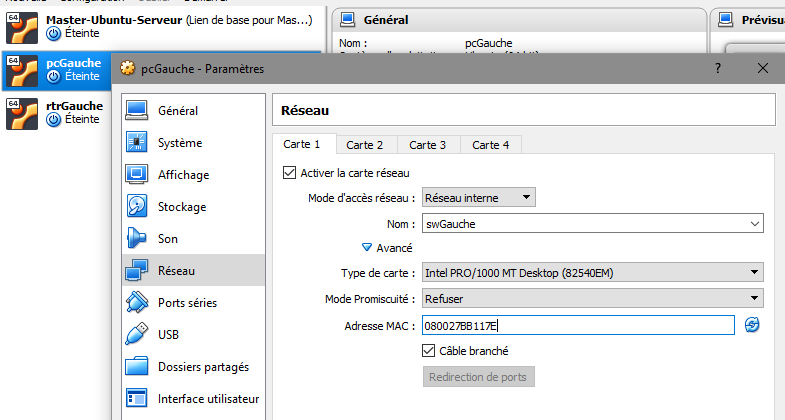
Task: Open Dossiers partagés folder icon
Action: 137,367
